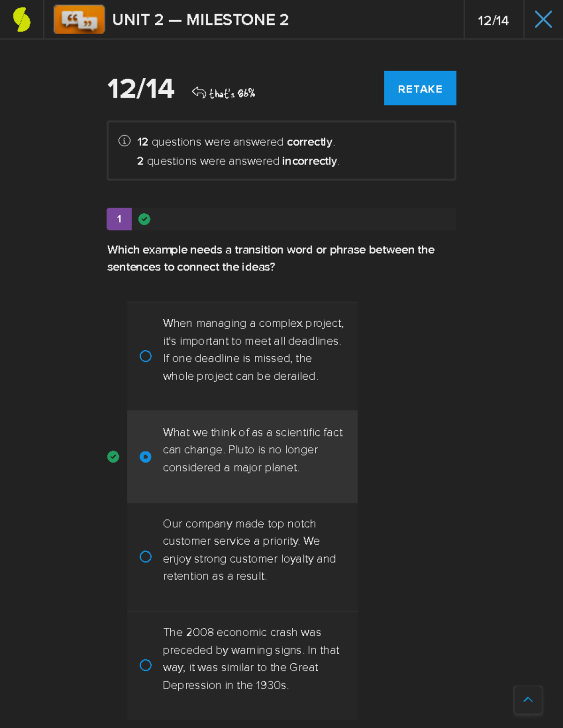The height and width of the screenshot is (728, 563).
Task: Select the radio for "The 2008 economic crash"
Action: pyautogui.click(x=145, y=665)
